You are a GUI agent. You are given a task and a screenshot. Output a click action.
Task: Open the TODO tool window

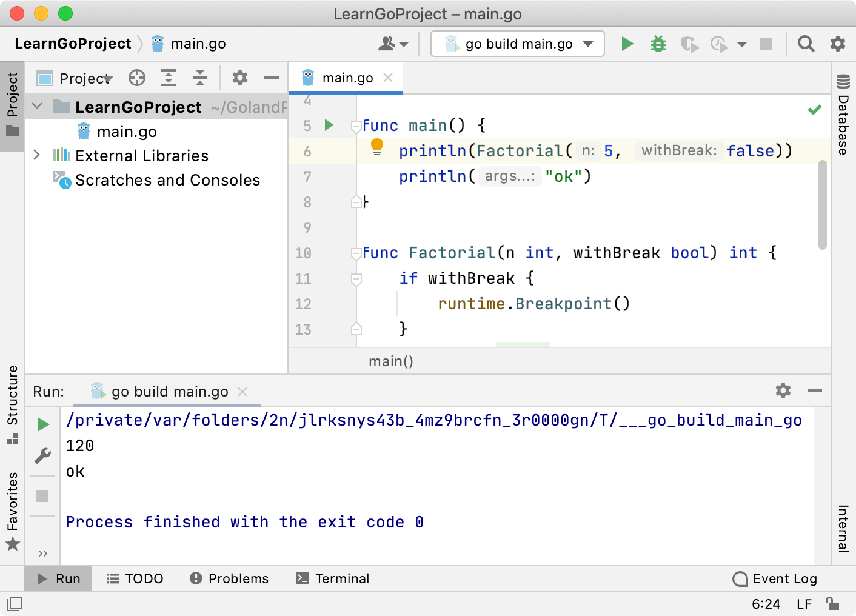pos(135,578)
